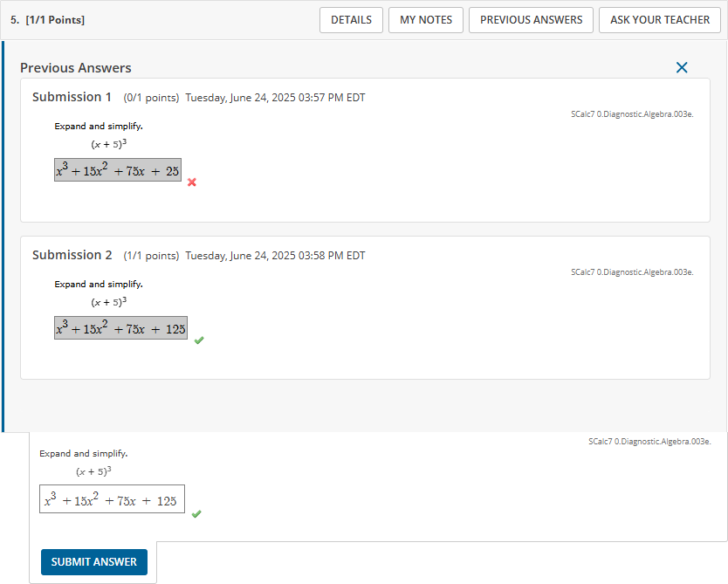Click the red X mark in Submission 1

coord(192,182)
